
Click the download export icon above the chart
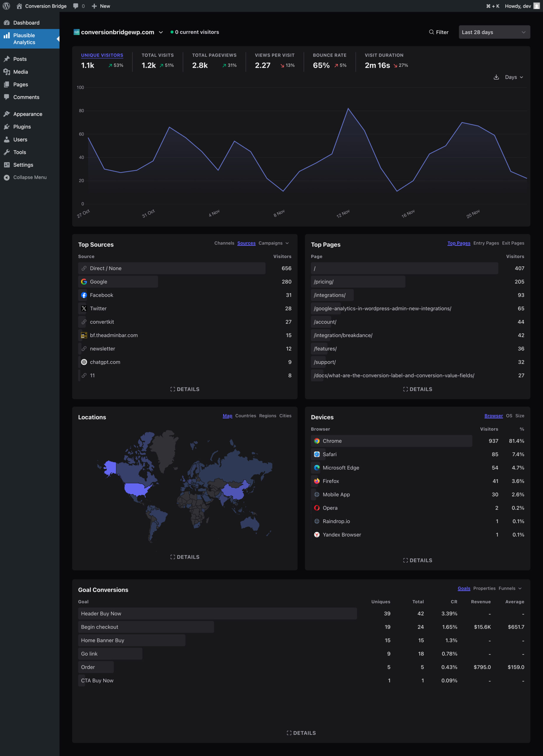point(496,77)
